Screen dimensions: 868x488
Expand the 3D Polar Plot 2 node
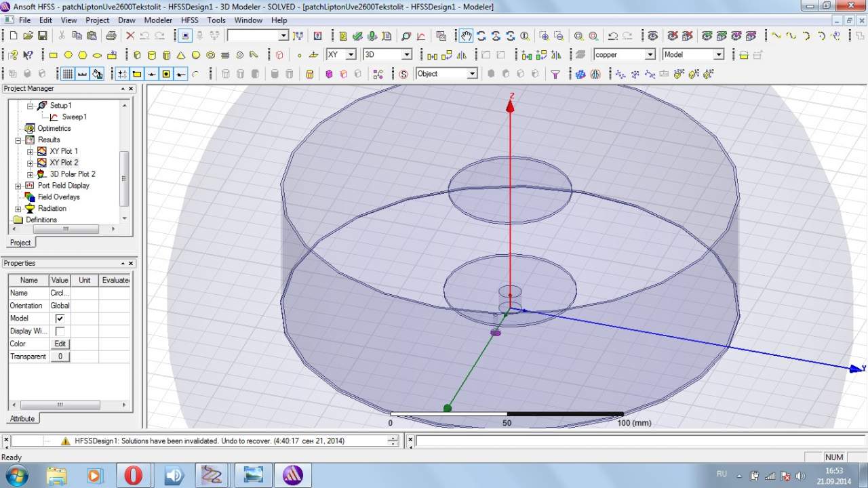click(x=30, y=174)
